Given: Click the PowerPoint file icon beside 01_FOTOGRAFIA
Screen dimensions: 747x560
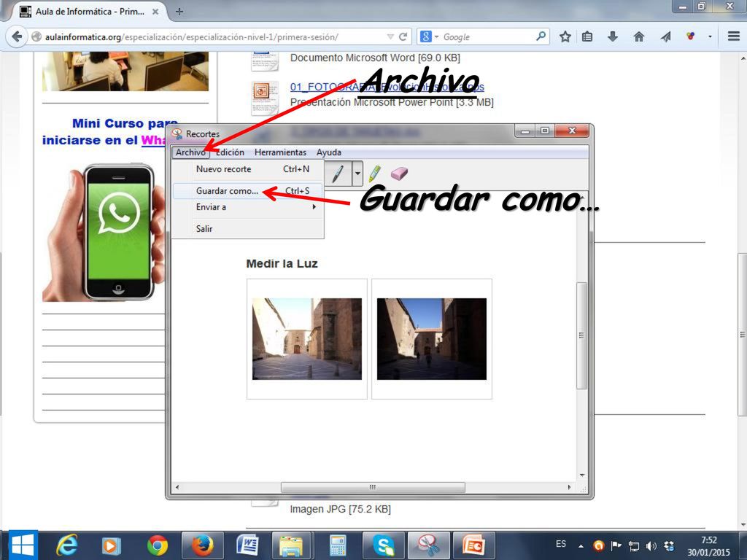Looking at the screenshot, I should click(x=264, y=97).
